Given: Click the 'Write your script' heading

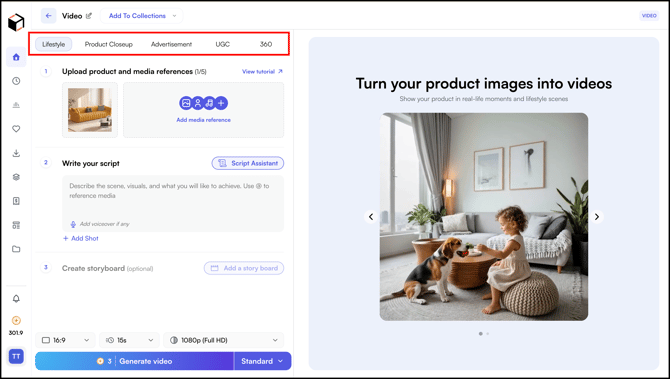Looking at the screenshot, I should (x=91, y=163).
